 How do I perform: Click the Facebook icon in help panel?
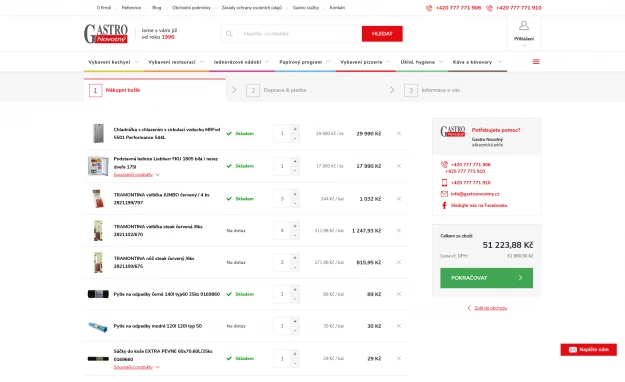click(x=444, y=205)
